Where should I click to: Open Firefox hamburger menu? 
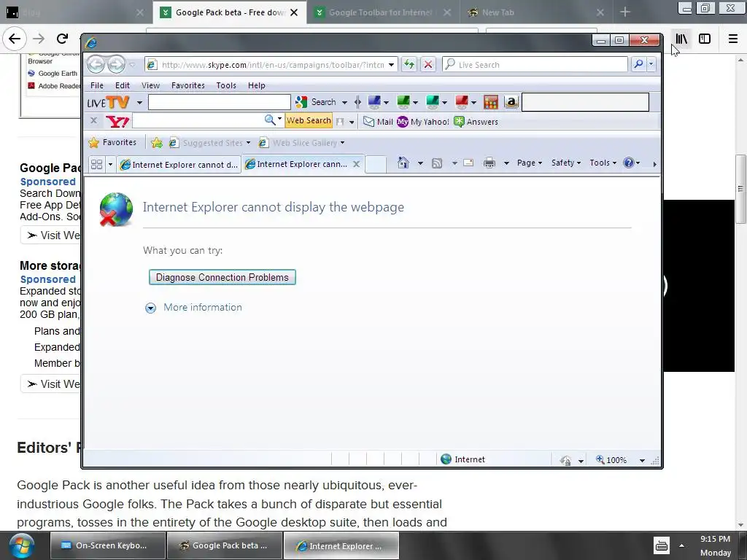pos(732,39)
